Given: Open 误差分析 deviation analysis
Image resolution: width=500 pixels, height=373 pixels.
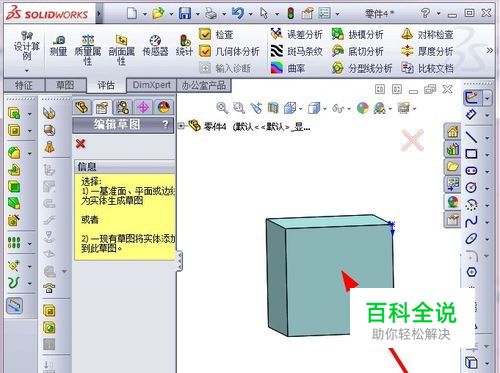Looking at the screenshot, I should (296, 34).
